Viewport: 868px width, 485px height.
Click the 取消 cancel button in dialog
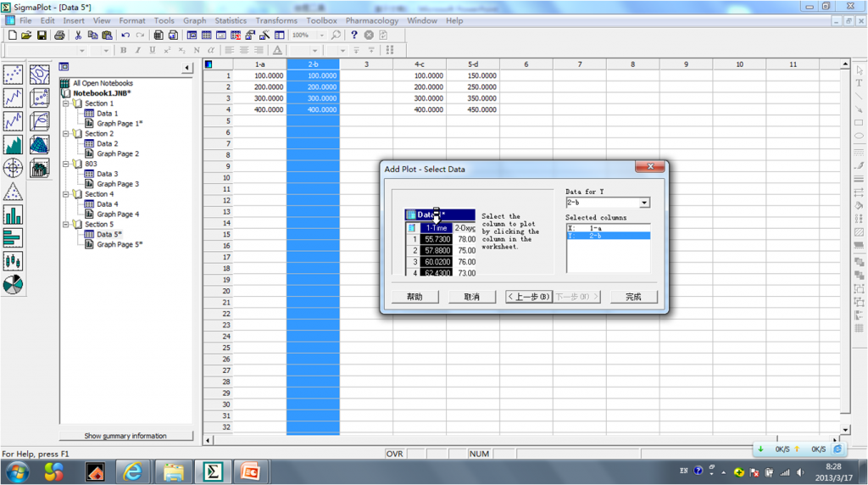[471, 297]
